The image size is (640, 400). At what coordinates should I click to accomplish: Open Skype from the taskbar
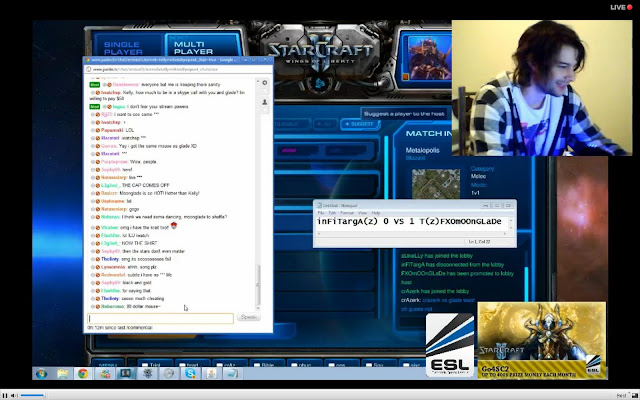click(x=190, y=373)
